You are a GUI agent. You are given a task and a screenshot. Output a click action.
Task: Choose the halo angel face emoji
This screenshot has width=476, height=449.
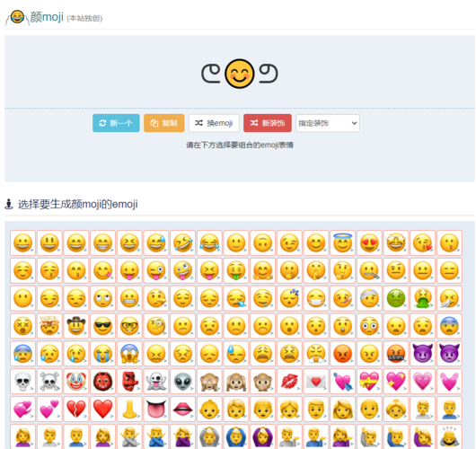[343, 242]
